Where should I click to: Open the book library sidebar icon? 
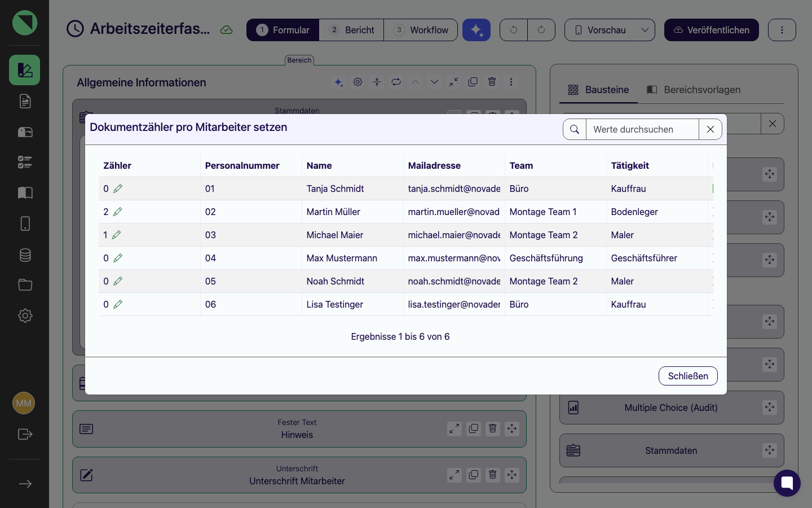(25, 193)
